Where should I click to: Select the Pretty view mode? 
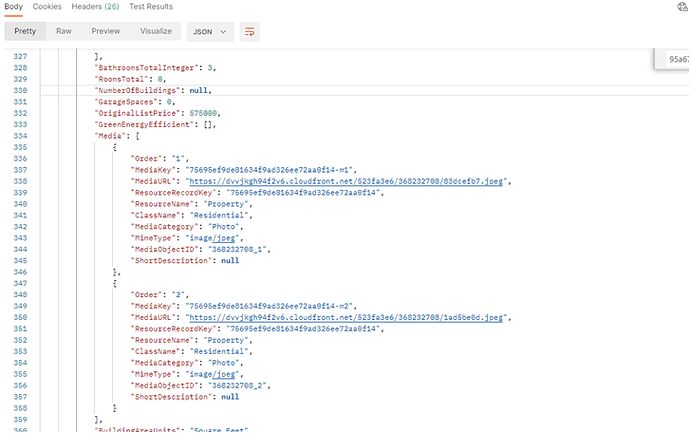pos(25,31)
